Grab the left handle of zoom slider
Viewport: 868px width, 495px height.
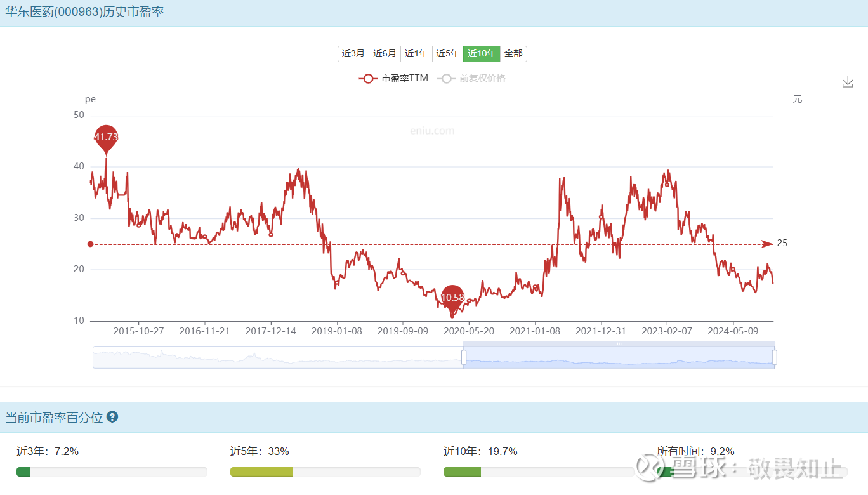pyautogui.click(x=464, y=357)
